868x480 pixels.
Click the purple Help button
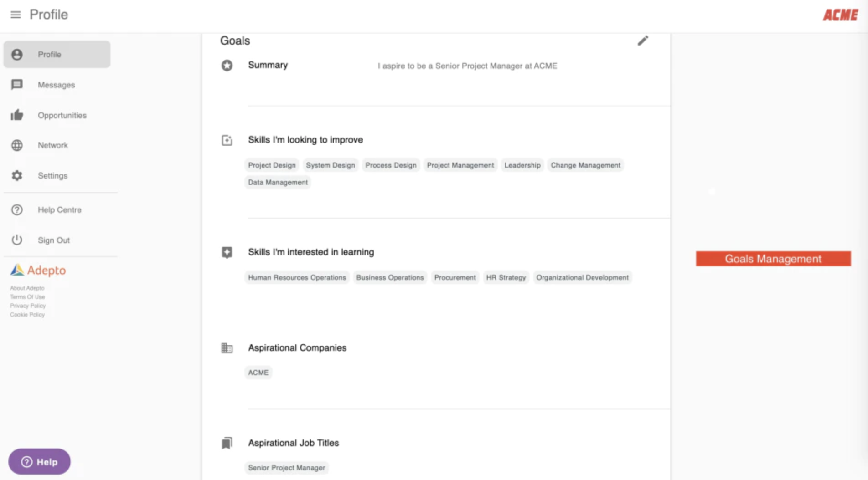click(x=39, y=462)
